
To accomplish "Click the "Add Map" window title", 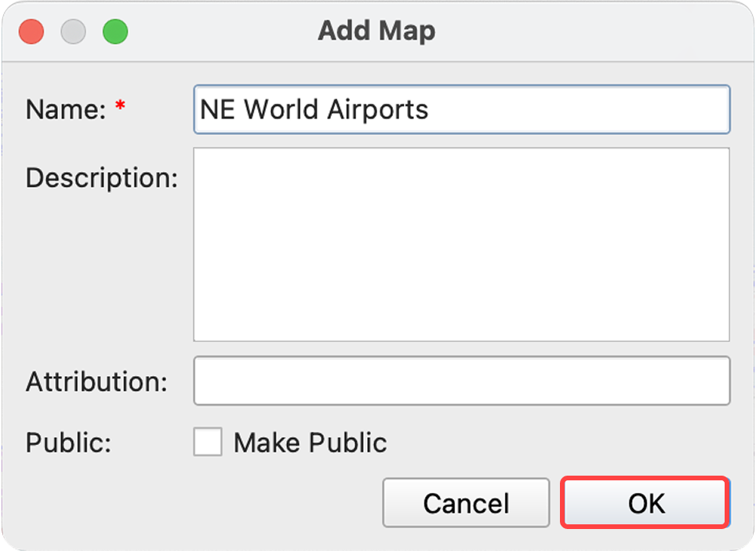I will tap(376, 31).
